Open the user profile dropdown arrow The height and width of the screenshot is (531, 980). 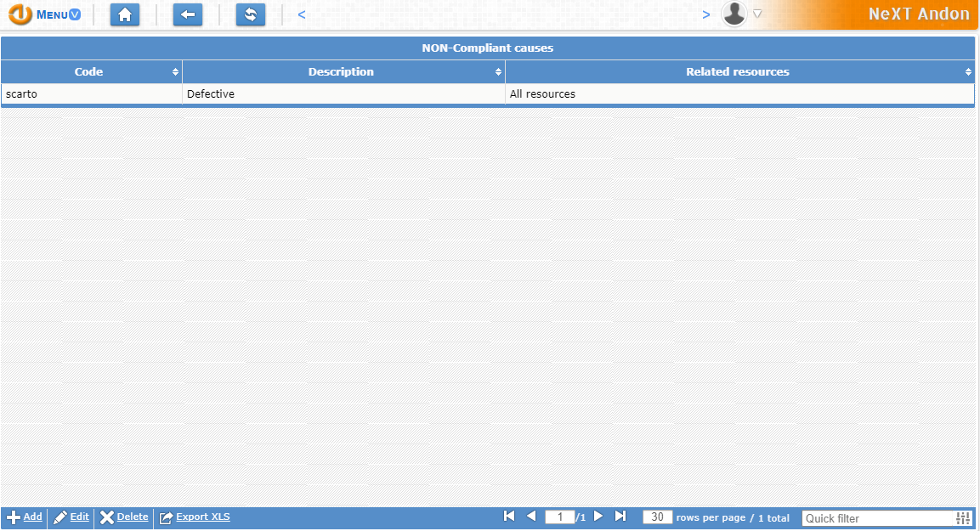pos(756,14)
